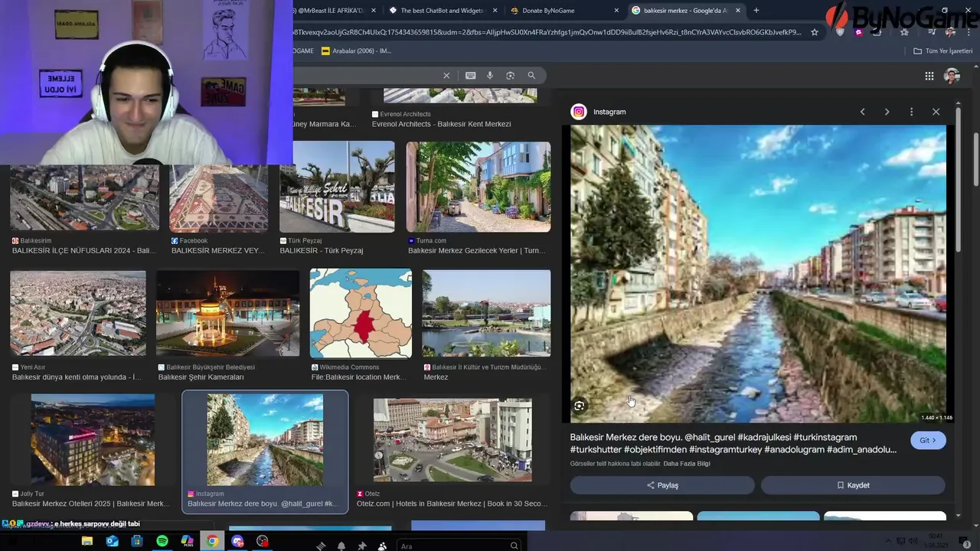The height and width of the screenshot is (551, 980).
Task: Go to the previous image in the preview panel
Action: coord(862,112)
